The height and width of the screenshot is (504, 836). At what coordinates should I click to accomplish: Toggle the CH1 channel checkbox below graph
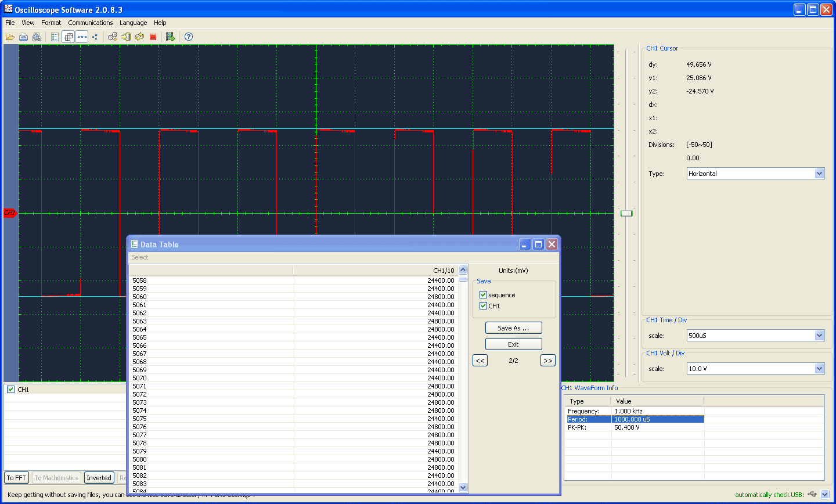(10, 390)
